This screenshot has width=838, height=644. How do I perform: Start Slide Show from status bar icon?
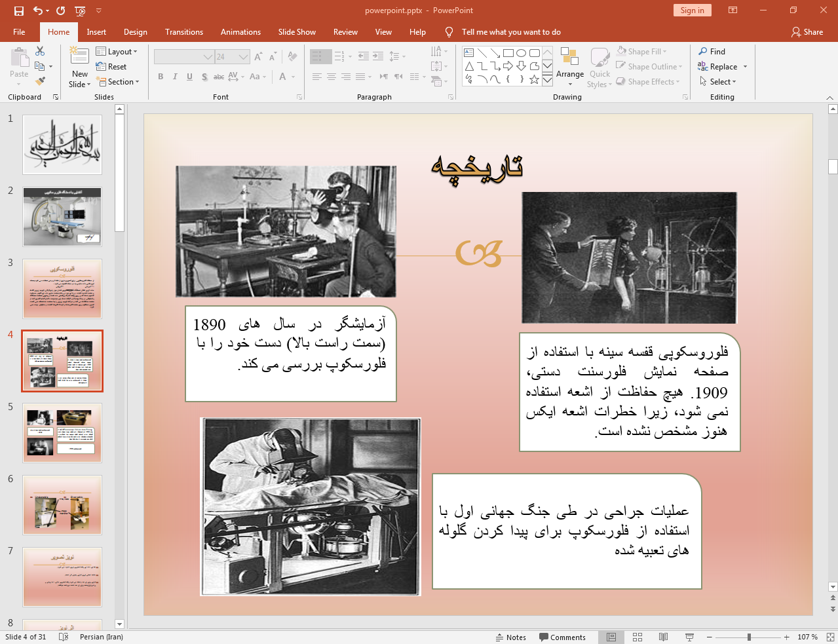click(x=689, y=637)
